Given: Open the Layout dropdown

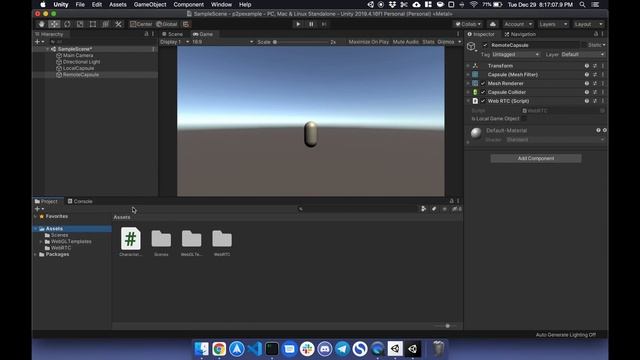Looking at the screenshot, I should click(x=588, y=24).
